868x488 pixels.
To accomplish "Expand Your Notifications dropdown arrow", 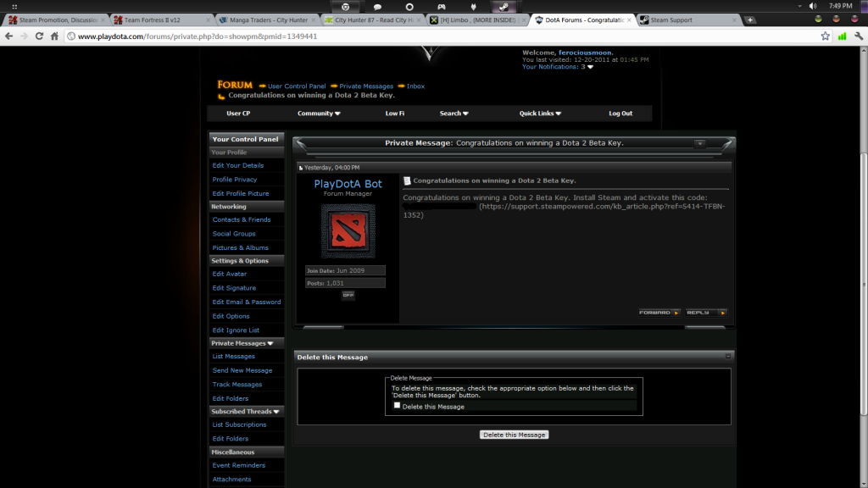I will coord(591,68).
